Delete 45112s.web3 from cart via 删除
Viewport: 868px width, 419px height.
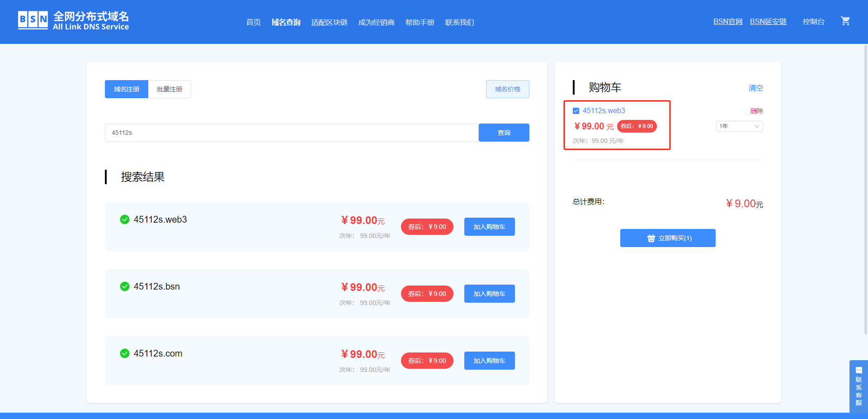click(757, 111)
